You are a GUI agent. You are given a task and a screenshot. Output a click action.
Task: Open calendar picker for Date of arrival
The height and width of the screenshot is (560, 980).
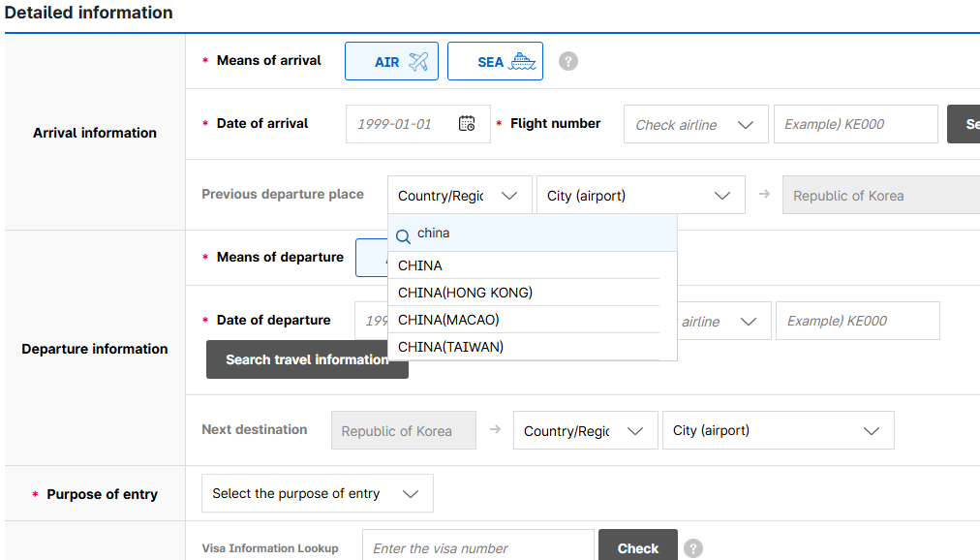pos(467,124)
